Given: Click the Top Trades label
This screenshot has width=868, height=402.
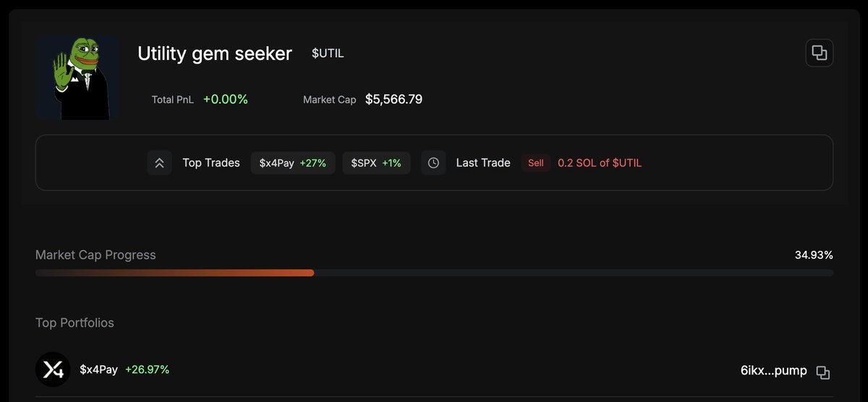Looking at the screenshot, I should tap(211, 163).
